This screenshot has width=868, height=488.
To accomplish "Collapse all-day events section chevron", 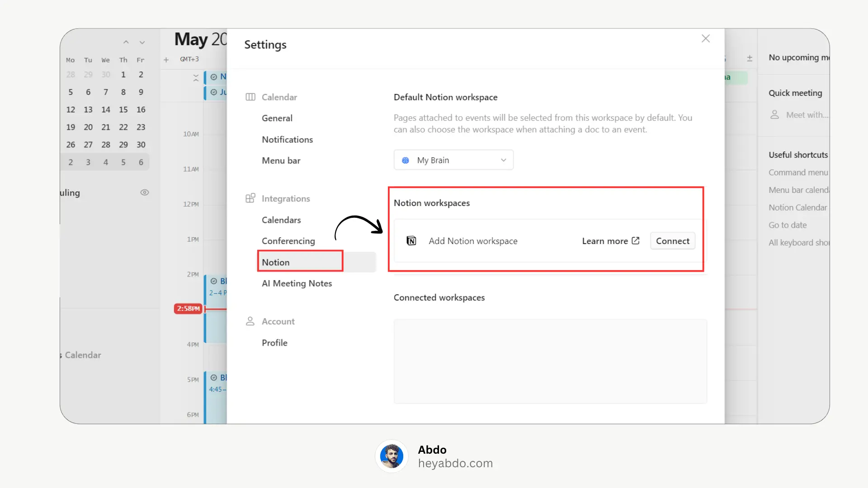I will (x=196, y=78).
